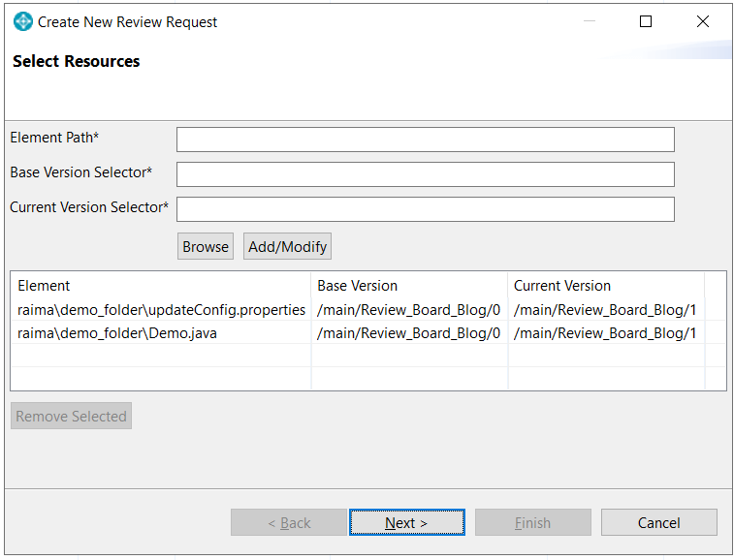
Task: Click the Remove Selected button
Action: click(x=71, y=416)
